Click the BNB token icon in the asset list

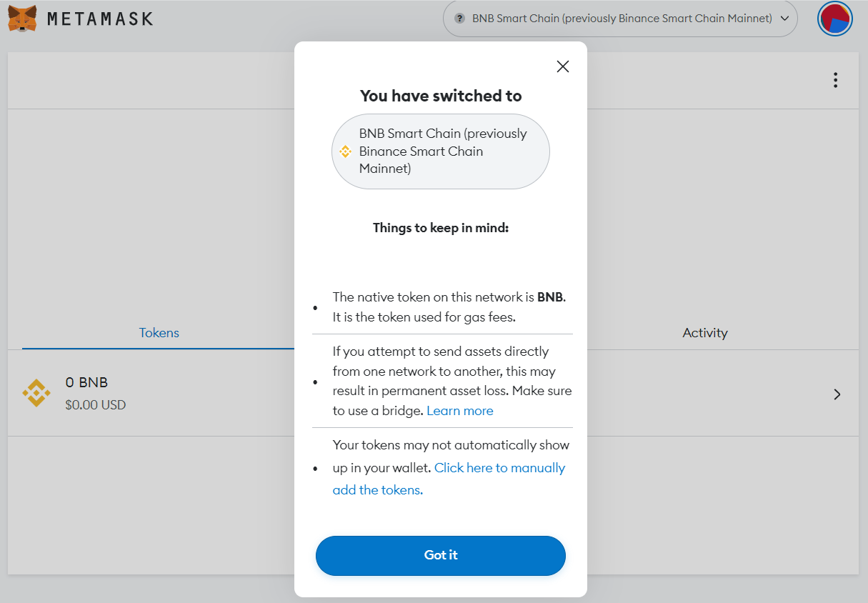[36, 394]
